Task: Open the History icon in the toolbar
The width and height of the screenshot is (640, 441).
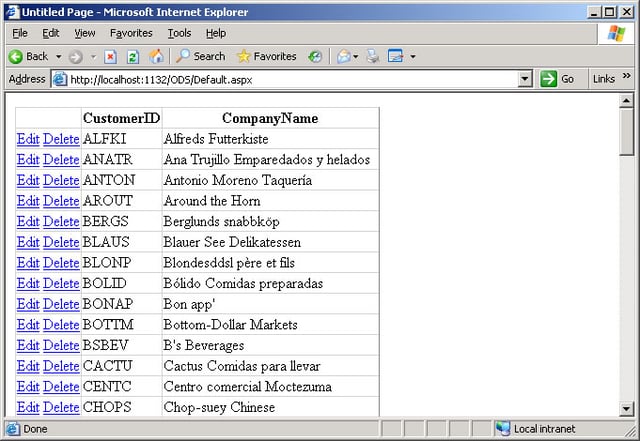Action: coord(315,56)
